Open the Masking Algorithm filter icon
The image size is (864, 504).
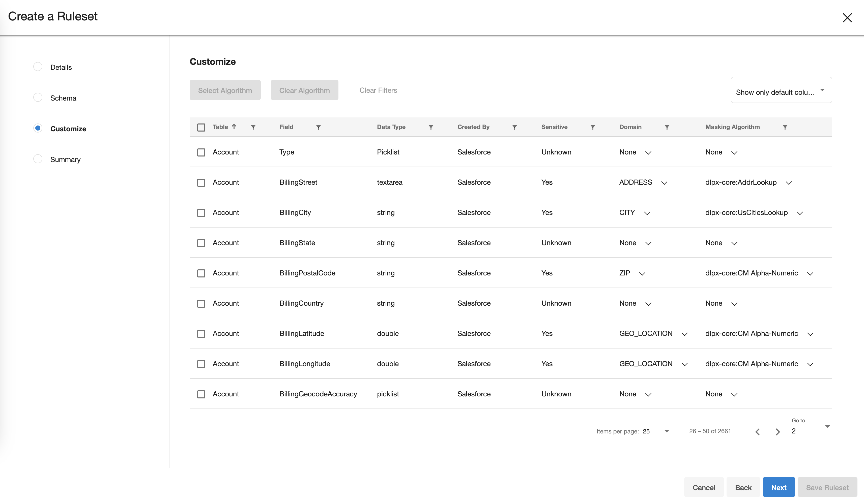(785, 127)
